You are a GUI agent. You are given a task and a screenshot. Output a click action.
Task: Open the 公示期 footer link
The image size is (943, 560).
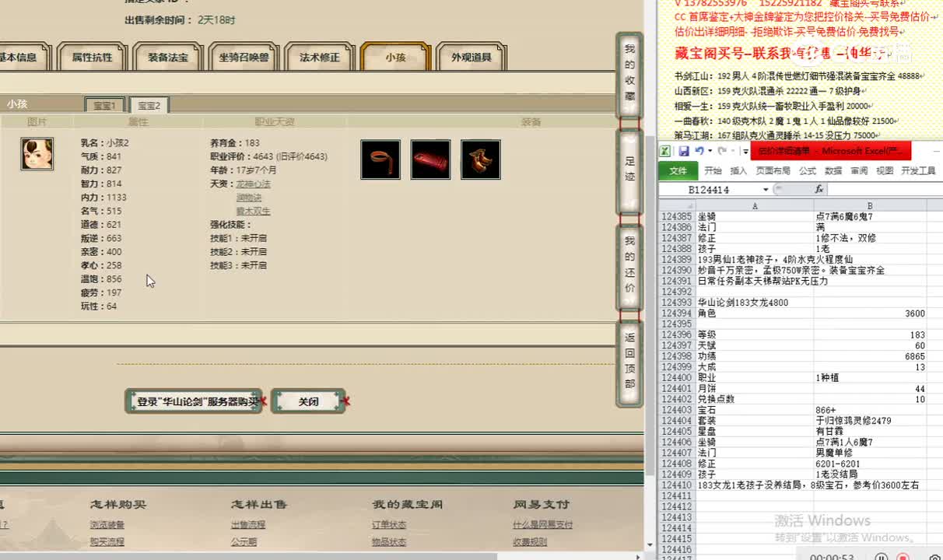(x=244, y=542)
